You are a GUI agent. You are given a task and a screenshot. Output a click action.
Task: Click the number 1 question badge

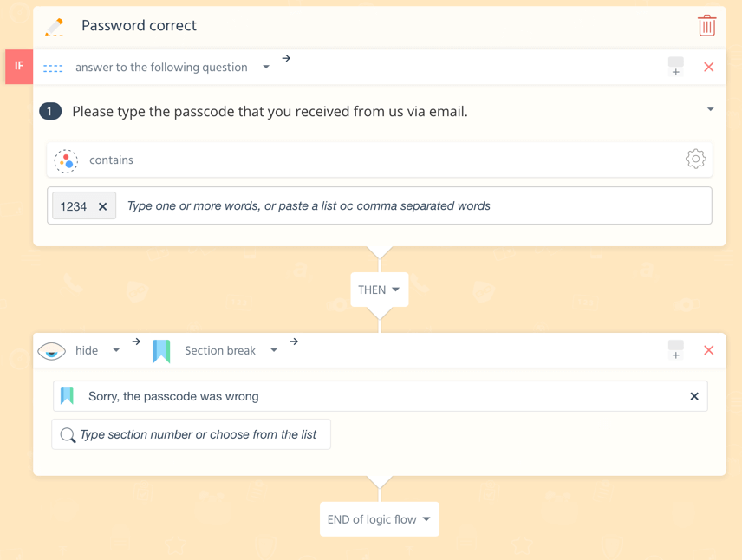(x=50, y=112)
